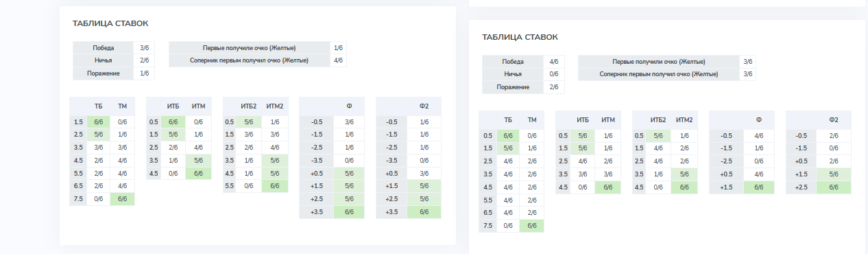868x254 pixels.
Task: Click the ИТМ2 4/6 cell in row 2.5
Action: click(274, 148)
